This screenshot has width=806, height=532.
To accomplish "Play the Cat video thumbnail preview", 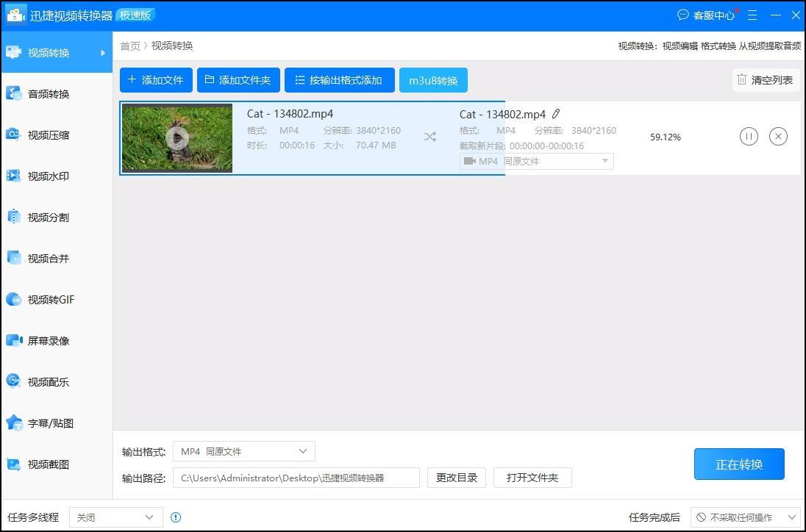I will [x=177, y=138].
